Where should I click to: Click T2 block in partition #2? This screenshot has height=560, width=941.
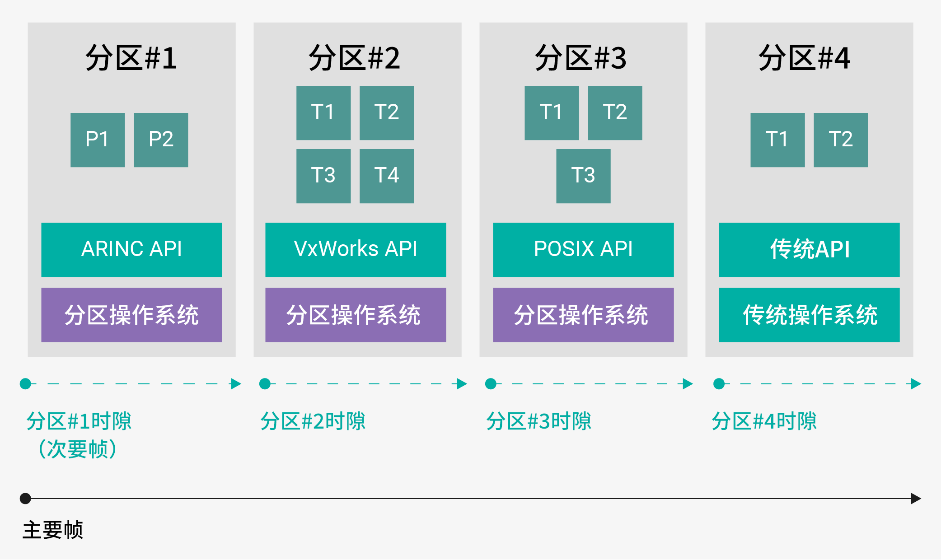click(x=387, y=113)
